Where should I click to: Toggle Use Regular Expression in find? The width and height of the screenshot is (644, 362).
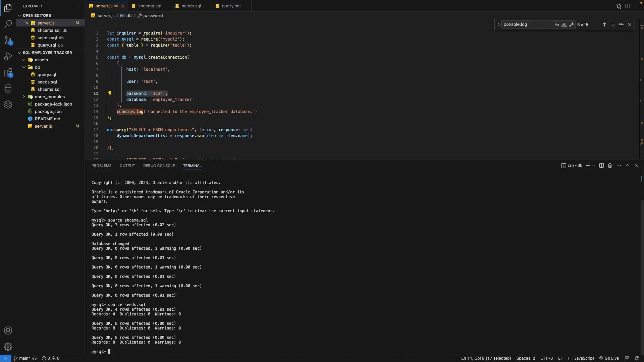[x=572, y=24]
